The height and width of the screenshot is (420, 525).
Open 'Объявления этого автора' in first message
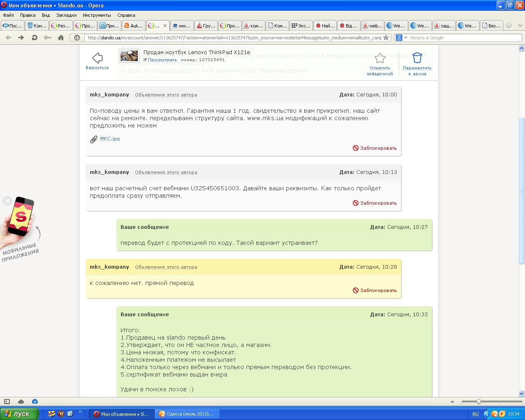point(166,95)
